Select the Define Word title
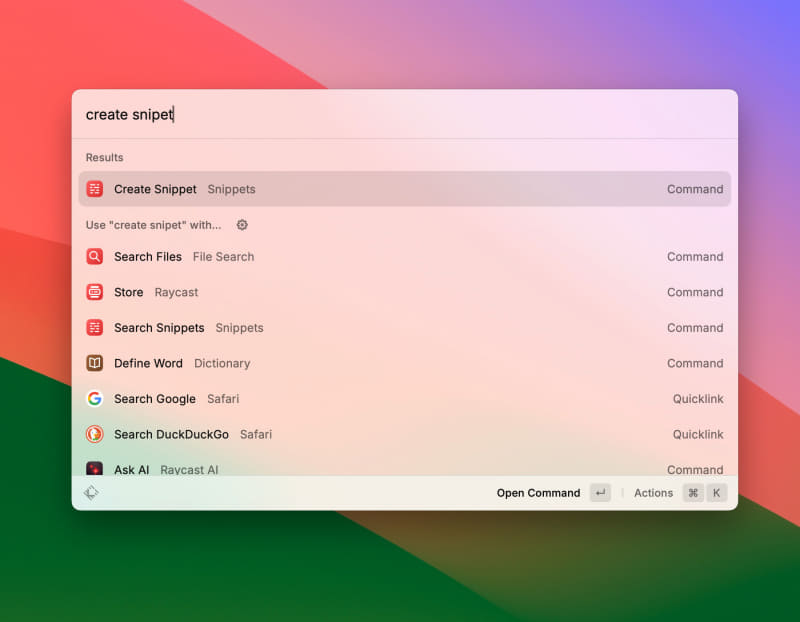Screen dimensions: 800x622 [x=148, y=363]
